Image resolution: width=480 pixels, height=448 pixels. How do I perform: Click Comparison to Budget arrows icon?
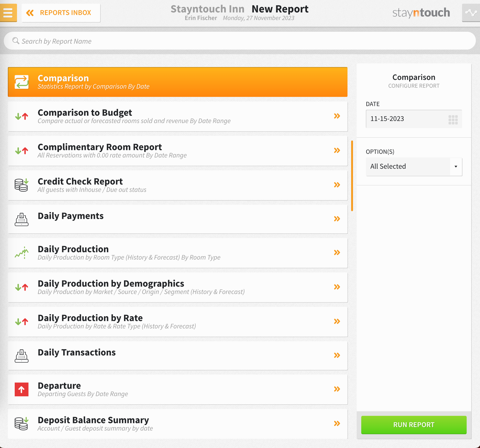tap(22, 116)
